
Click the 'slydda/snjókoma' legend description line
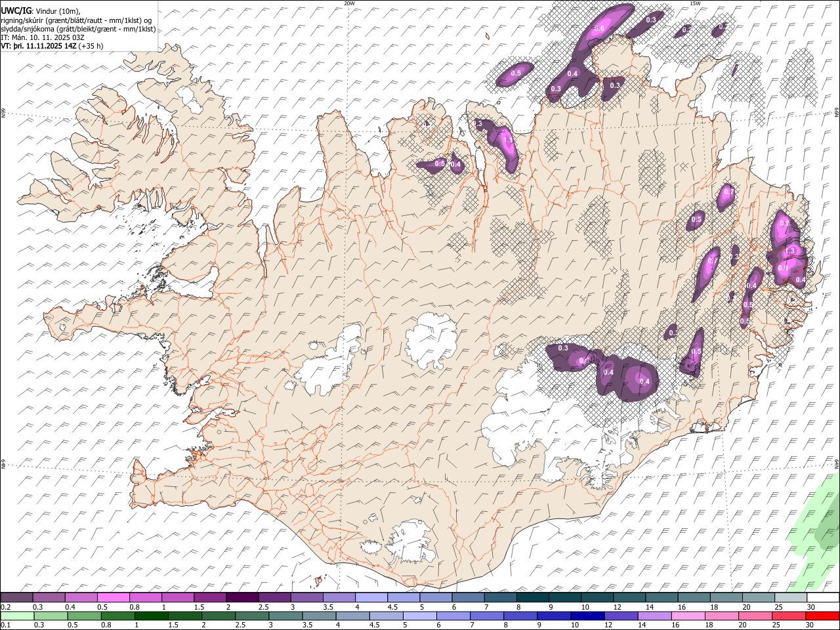coord(78,29)
